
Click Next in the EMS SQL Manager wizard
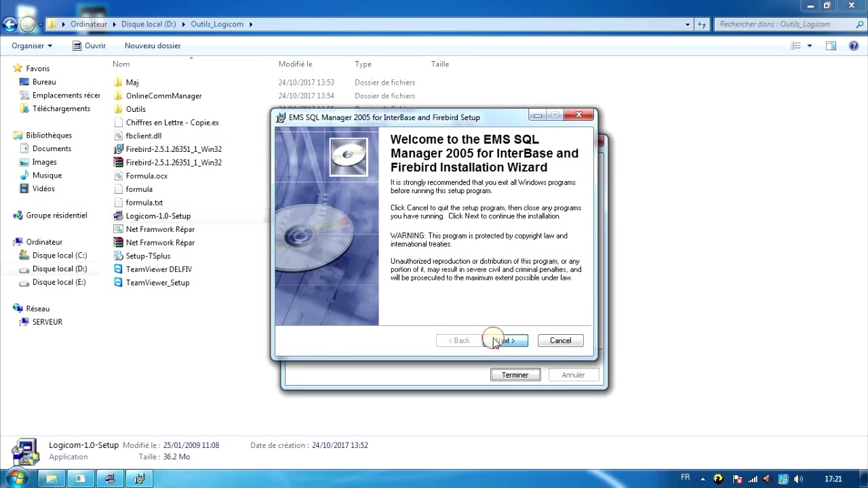point(505,340)
